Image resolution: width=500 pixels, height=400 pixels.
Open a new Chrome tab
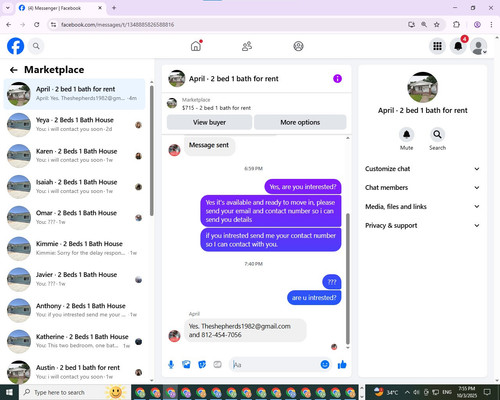tap(114, 8)
